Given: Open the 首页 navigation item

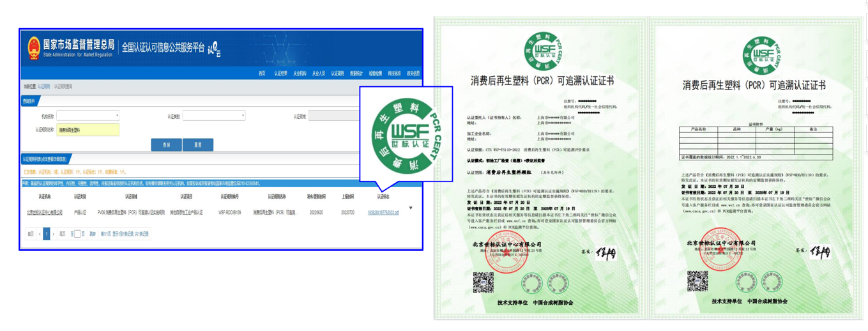Looking at the screenshot, I should [262, 73].
